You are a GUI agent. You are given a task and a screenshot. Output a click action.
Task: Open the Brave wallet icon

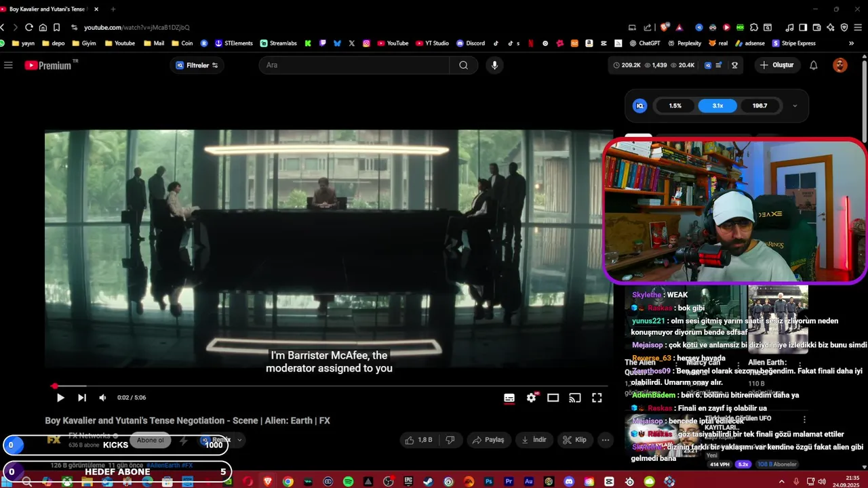816,27
